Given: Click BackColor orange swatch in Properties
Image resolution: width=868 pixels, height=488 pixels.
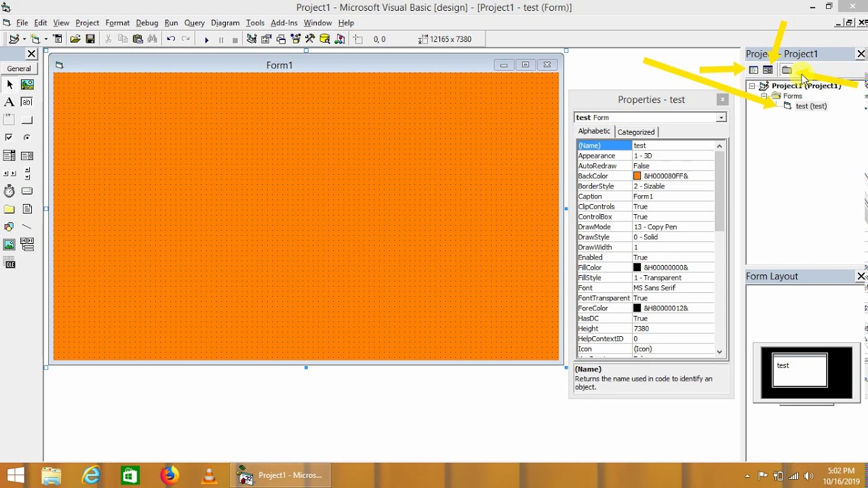Looking at the screenshot, I should (637, 176).
